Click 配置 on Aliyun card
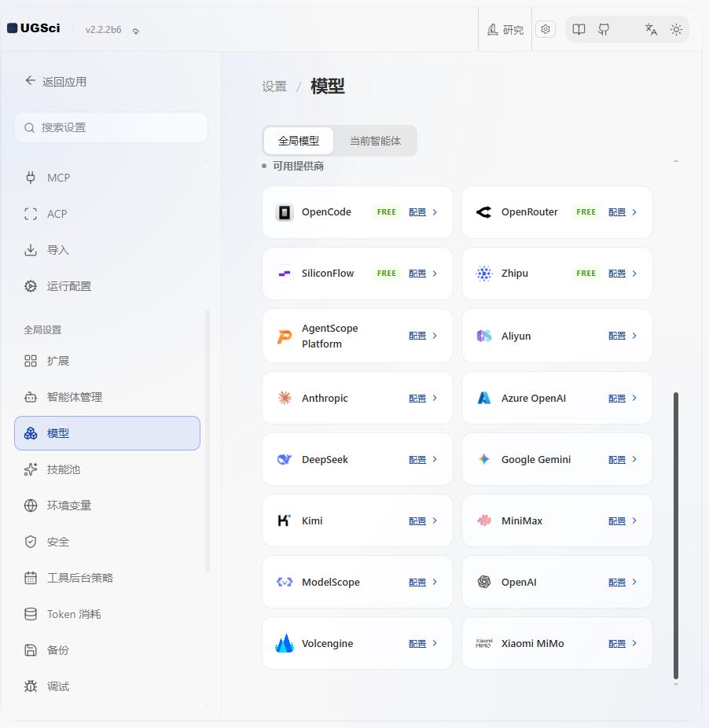This screenshot has height=728, width=709. 617,336
